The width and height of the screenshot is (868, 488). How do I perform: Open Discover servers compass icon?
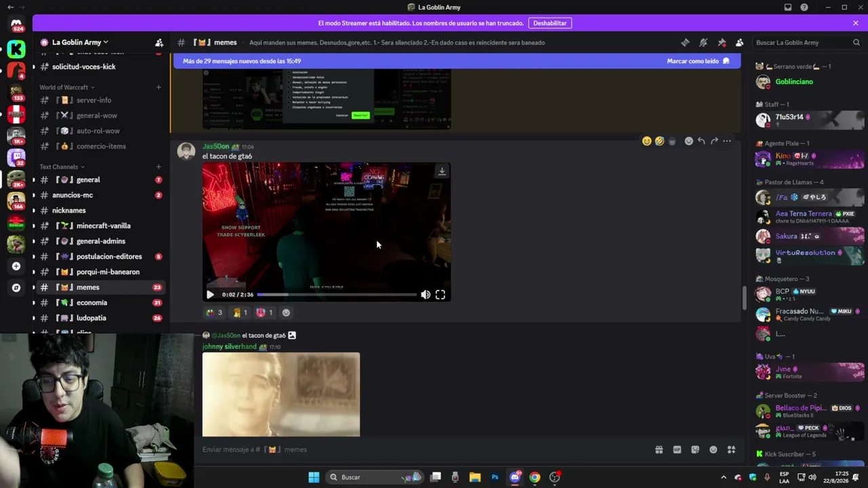pos(16,287)
